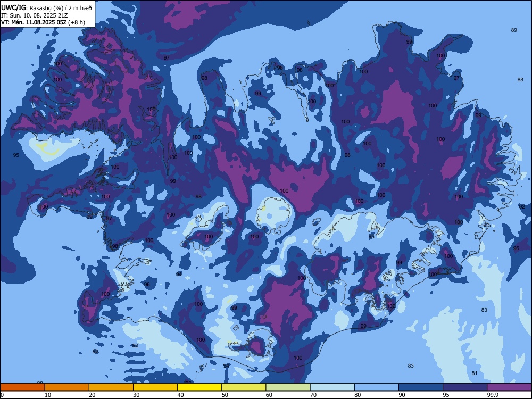Click the legend tick label '50'

(x=225, y=395)
